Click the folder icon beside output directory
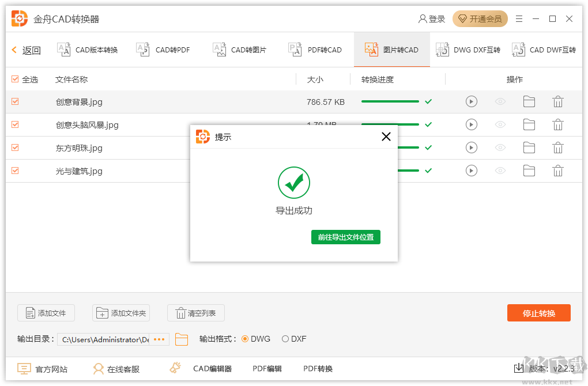The image size is (588, 386). tap(182, 339)
